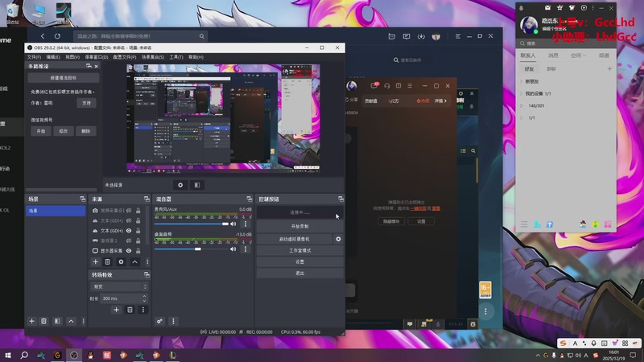Add a transition with the plus icon
Image resolution: width=644 pixels, height=362 pixels.
tap(116, 310)
